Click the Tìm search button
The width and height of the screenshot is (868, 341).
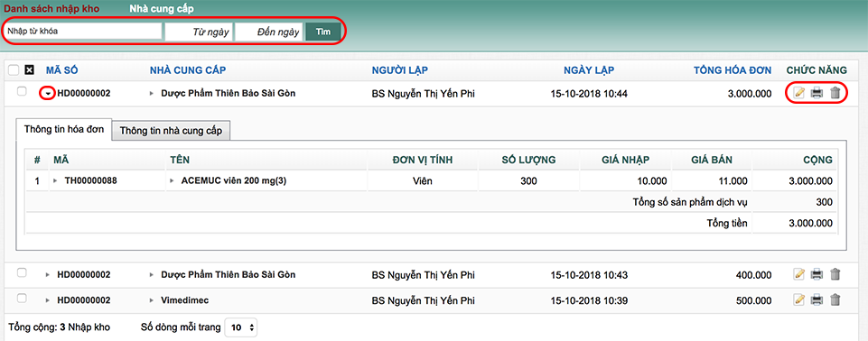(x=323, y=32)
